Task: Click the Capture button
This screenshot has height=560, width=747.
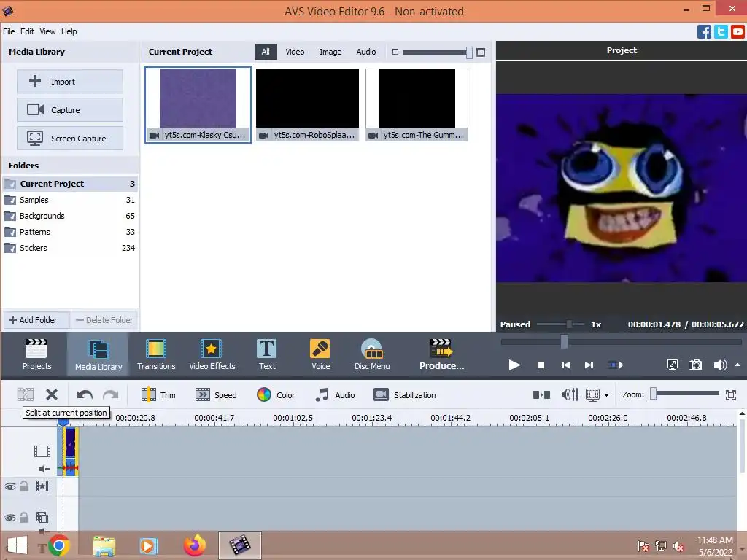Action: pos(70,110)
